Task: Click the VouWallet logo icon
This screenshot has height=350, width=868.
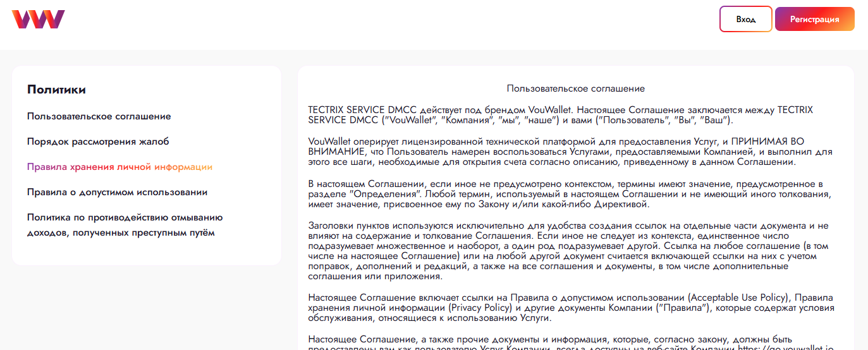Action: [x=38, y=19]
